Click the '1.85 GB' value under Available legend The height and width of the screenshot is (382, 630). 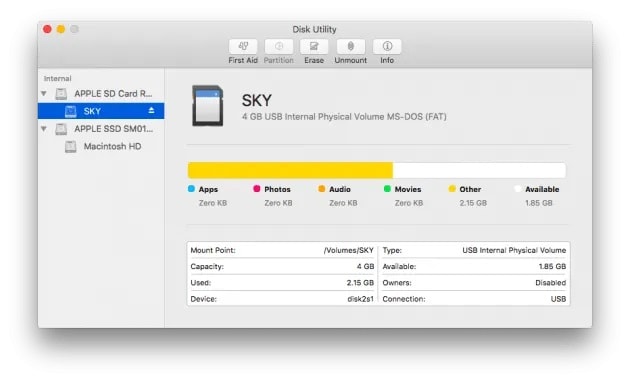pos(539,203)
